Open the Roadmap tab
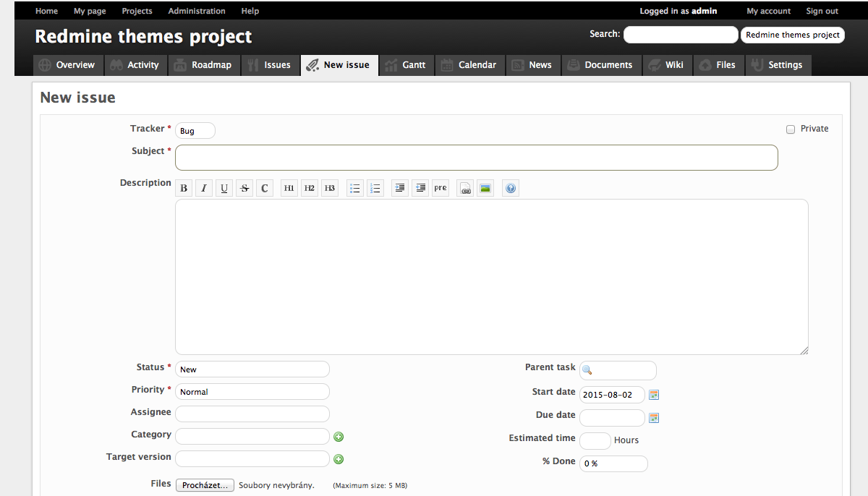 (x=203, y=65)
